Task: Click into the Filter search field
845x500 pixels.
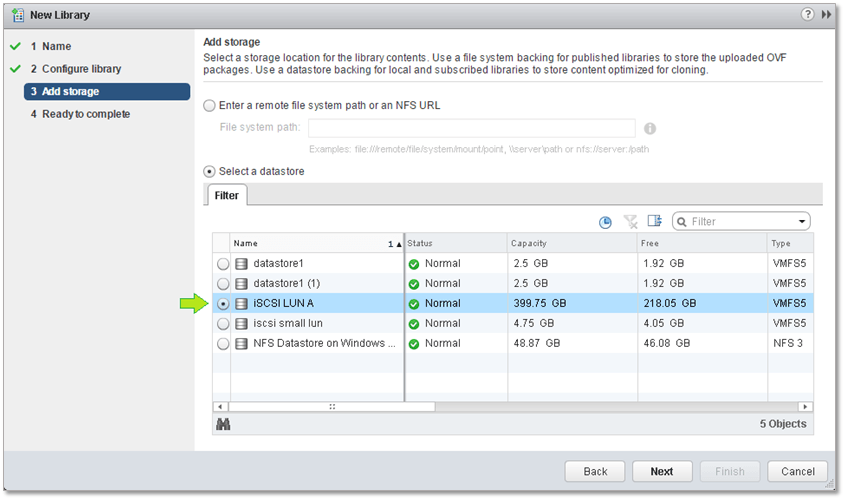Action: [x=741, y=221]
